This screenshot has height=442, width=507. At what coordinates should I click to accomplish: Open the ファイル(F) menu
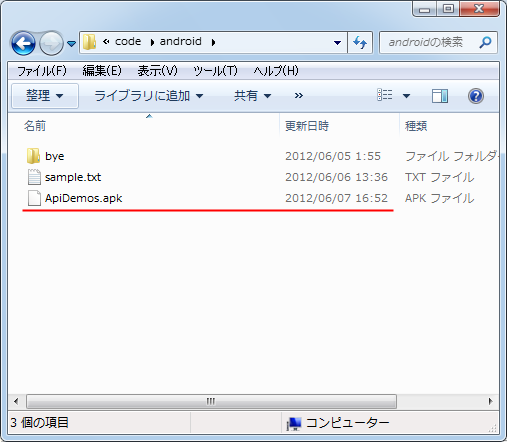pyautogui.click(x=42, y=71)
